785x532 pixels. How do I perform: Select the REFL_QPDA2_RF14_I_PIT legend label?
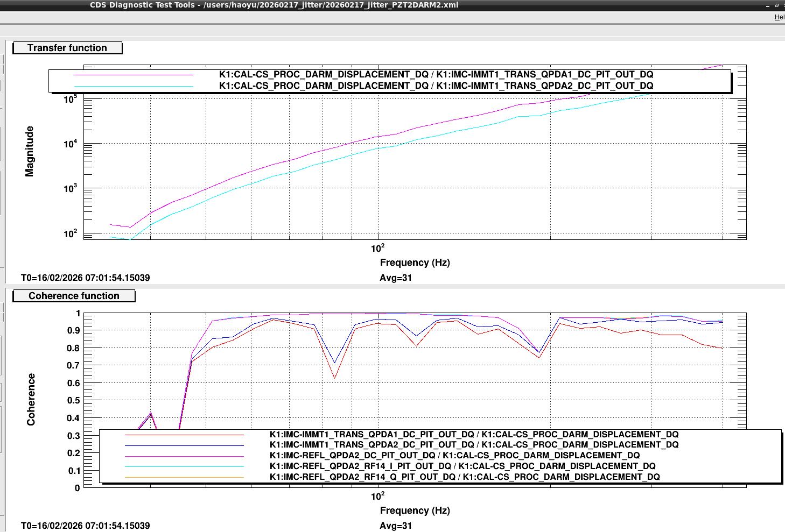point(462,466)
